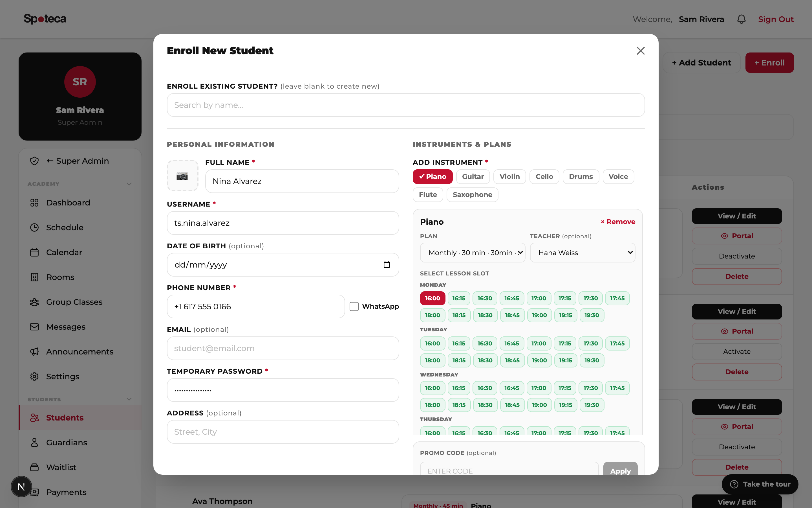The width and height of the screenshot is (812, 508).
Task: Remove the Piano instrument plan
Action: [x=618, y=222]
